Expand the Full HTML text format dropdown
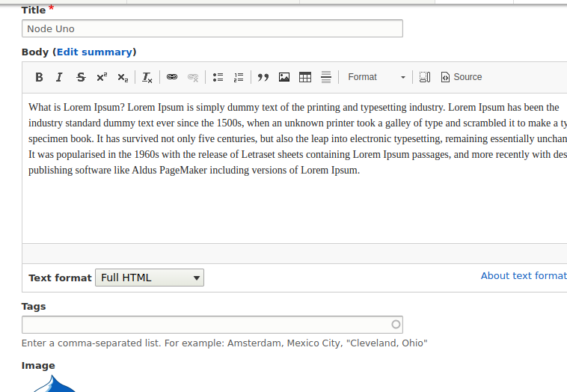Image resolution: width=567 pixels, height=392 pixels. click(x=150, y=278)
